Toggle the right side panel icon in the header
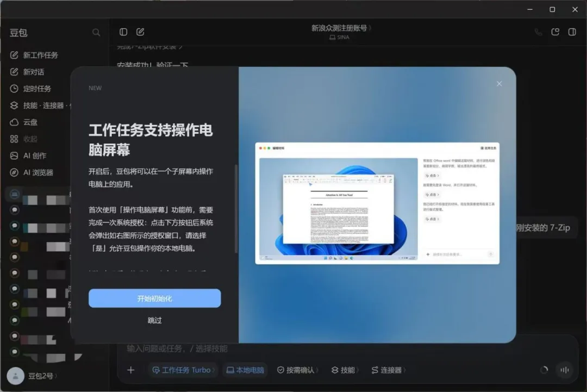587x392 pixels. click(x=572, y=32)
